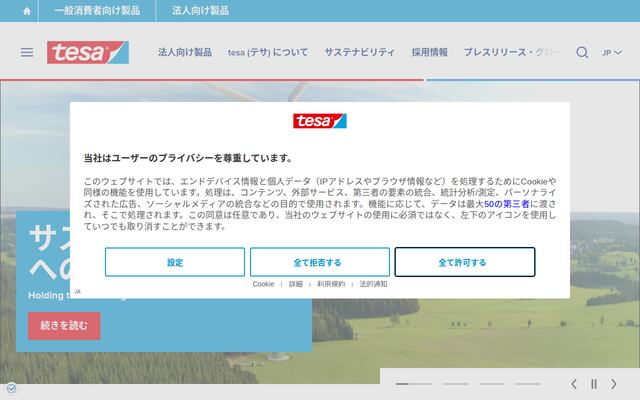Open 採用情報 menu item
The height and width of the screenshot is (400, 640).
click(x=429, y=52)
